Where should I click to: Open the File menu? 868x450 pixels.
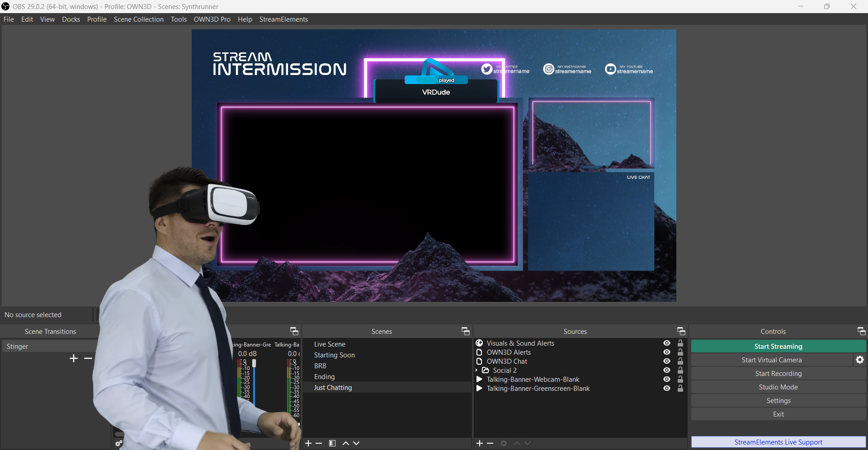pos(9,19)
